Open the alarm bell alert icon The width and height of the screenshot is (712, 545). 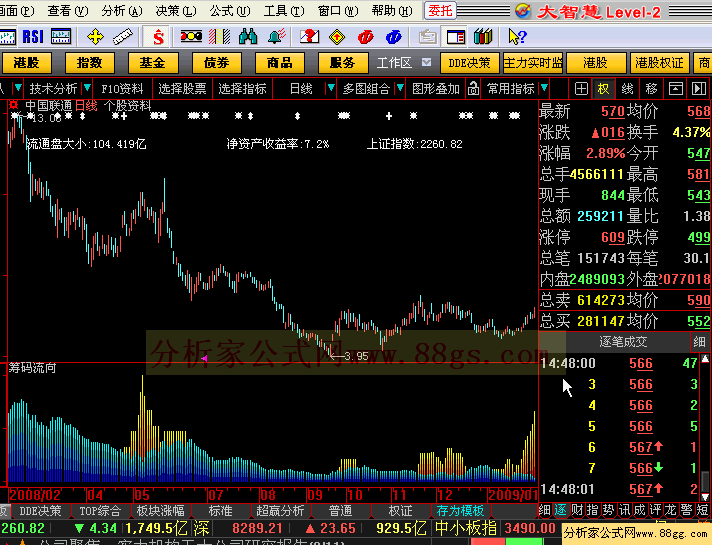(x=277, y=36)
